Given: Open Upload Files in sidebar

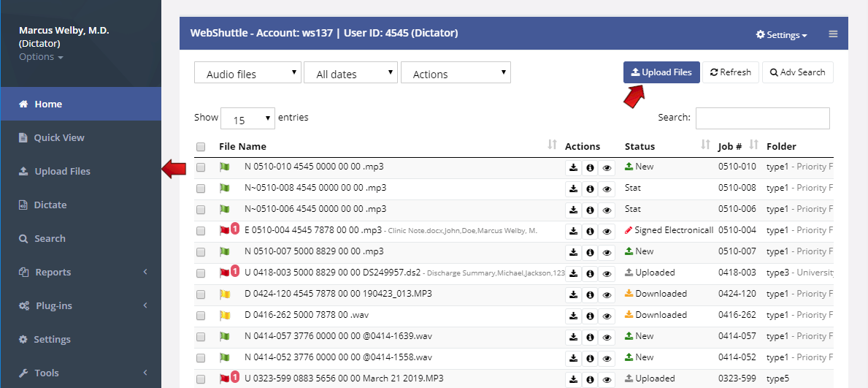Looking at the screenshot, I should pos(81,171).
